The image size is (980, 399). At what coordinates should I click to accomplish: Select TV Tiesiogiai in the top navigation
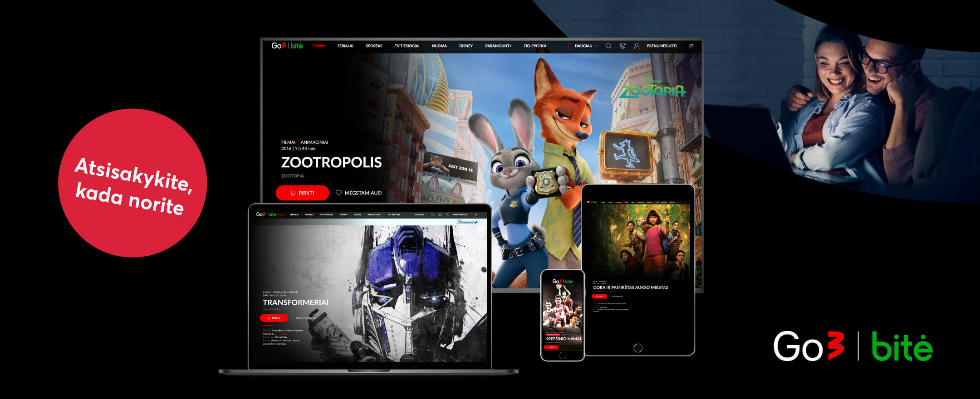pos(407,46)
